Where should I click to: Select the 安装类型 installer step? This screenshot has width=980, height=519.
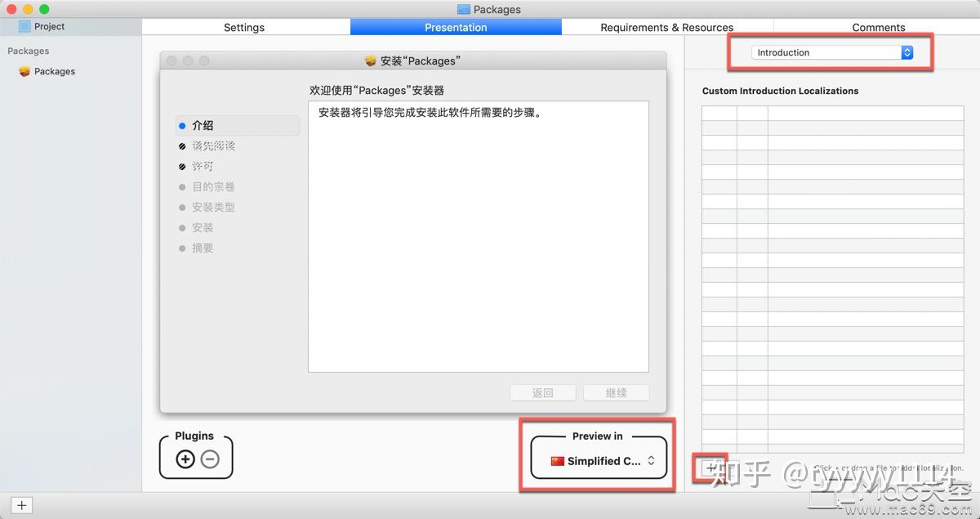[x=213, y=207]
